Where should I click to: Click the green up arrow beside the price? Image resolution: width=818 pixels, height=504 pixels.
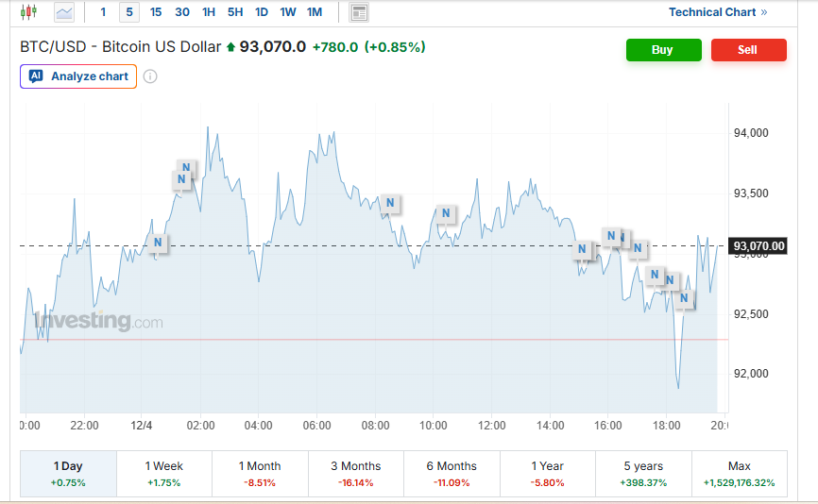[x=230, y=47]
